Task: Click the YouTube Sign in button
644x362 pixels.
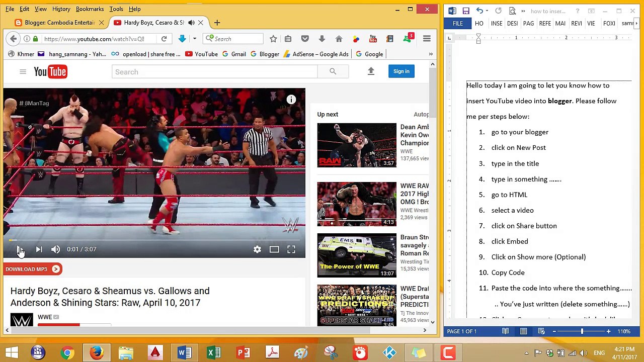Action: [401, 71]
